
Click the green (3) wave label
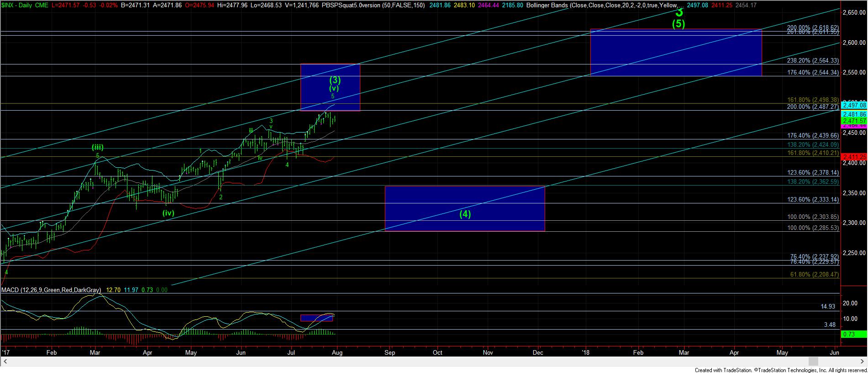[x=335, y=80]
